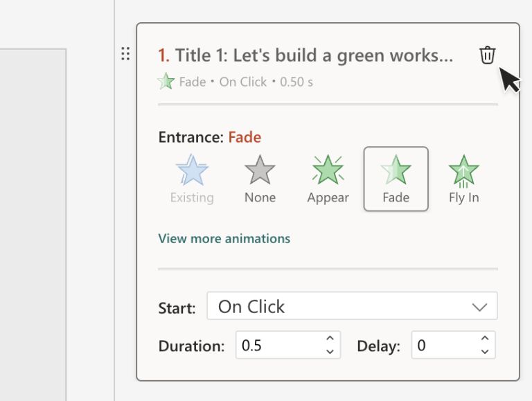Choose the None animation star
The width and height of the screenshot is (532, 401).
click(x=260, y=170)
